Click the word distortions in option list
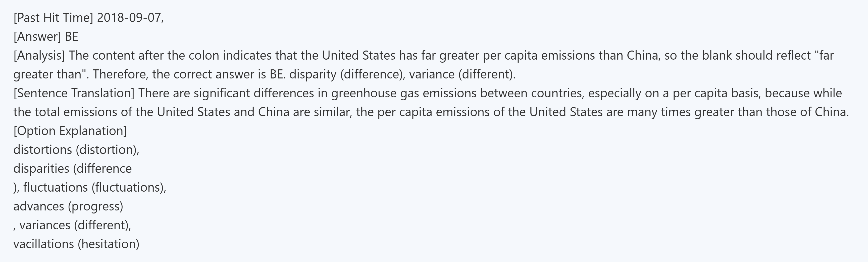 [x=42, y=150]
